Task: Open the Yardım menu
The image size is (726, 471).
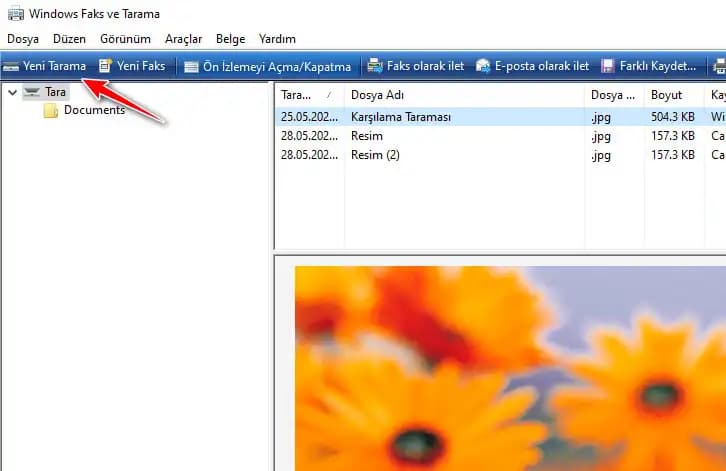Action: (277, 39)
